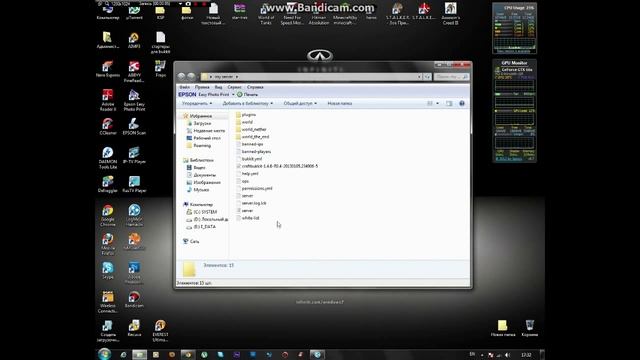Select Bandicam desktop icon
Image resolution: width=640 pixels, height=360 pixels.
(134, 299)
